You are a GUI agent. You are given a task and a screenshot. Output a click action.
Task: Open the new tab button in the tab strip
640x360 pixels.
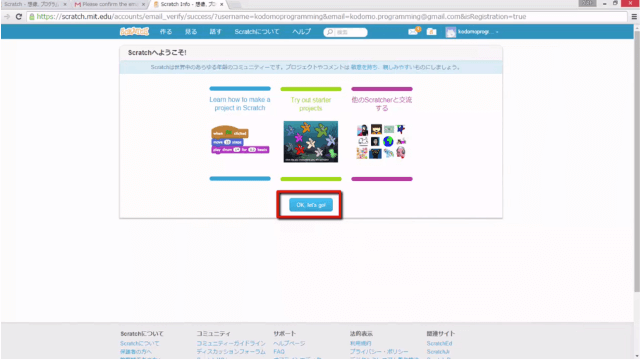pos(235,5)
